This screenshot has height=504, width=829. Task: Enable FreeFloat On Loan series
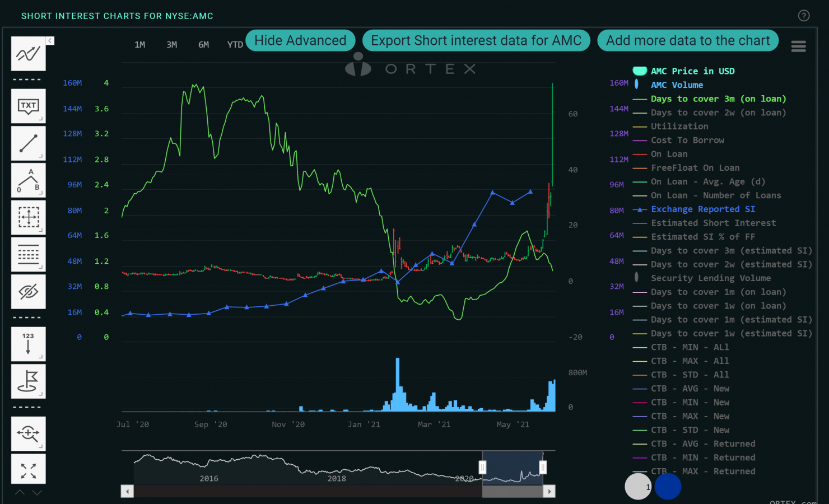(695, 167)
